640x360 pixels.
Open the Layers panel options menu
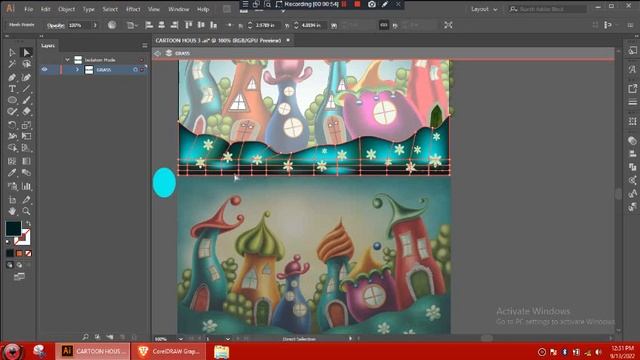(144, 46)
